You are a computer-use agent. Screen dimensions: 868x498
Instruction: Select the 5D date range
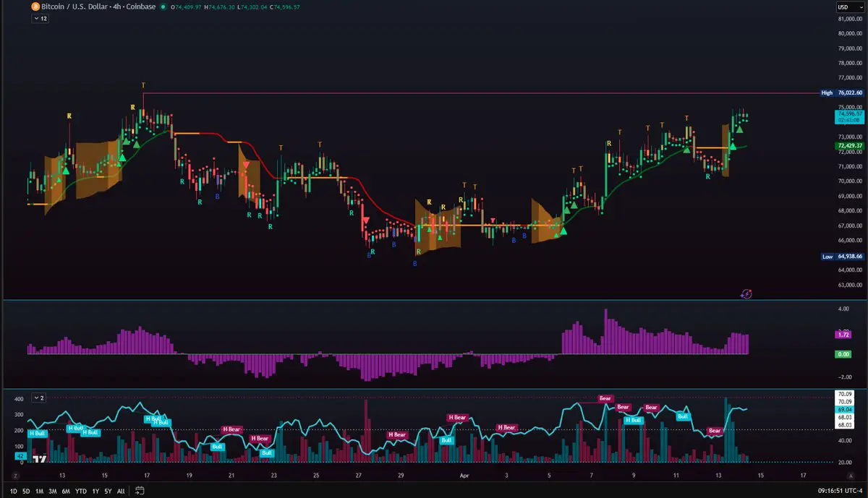(x=27, y=491)
